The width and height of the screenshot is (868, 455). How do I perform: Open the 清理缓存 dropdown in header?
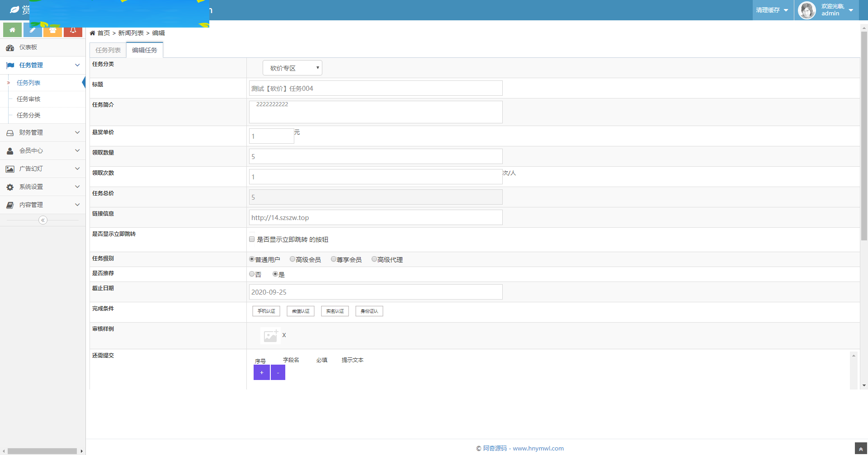pyautogui.click(x=772, y=10)
